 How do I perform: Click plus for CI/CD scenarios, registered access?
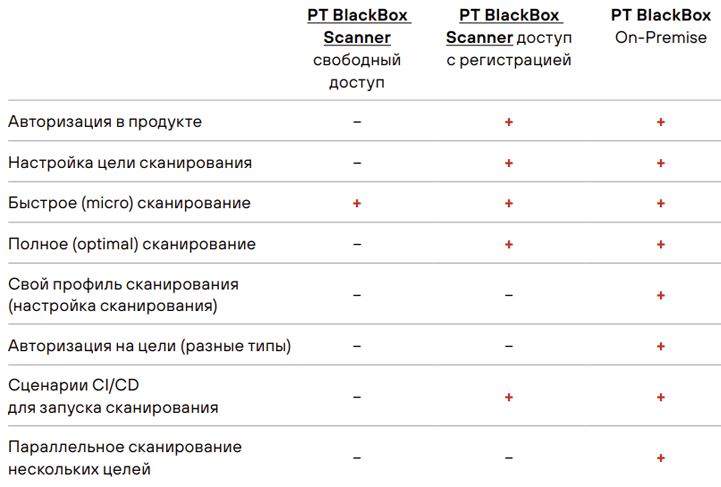tap(509, 397)
